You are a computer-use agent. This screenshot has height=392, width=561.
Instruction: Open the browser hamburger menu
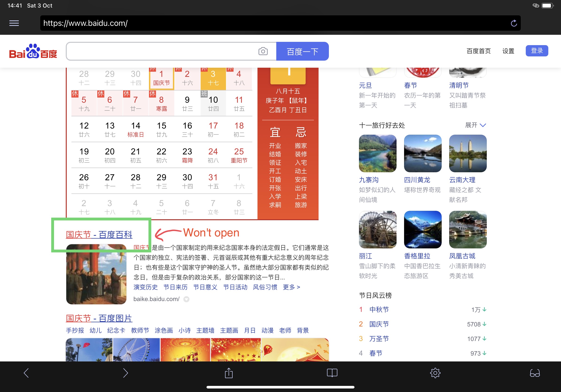click(x=14, y=23)
